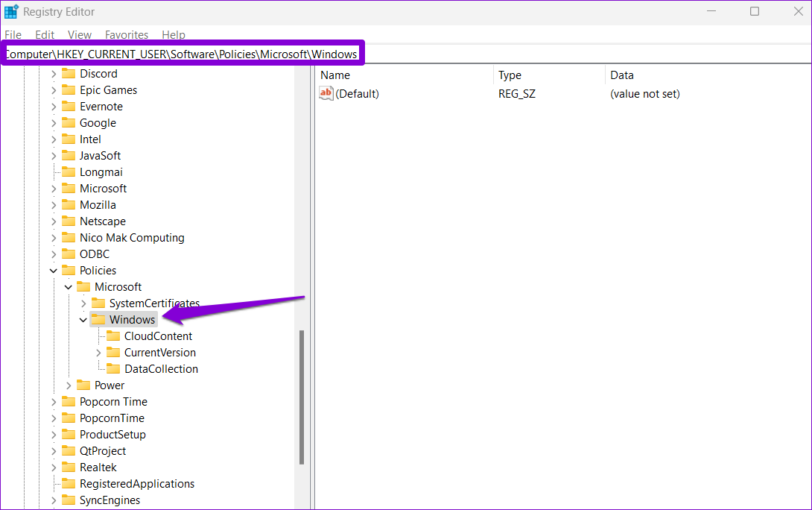
Task: Click the (value not set) data cell
Action: (x=644, y=94)
